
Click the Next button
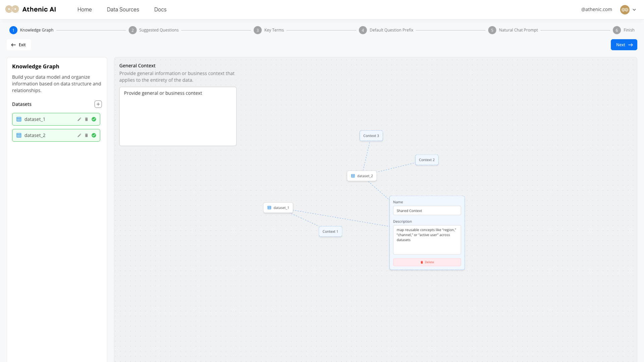[624, 45]
